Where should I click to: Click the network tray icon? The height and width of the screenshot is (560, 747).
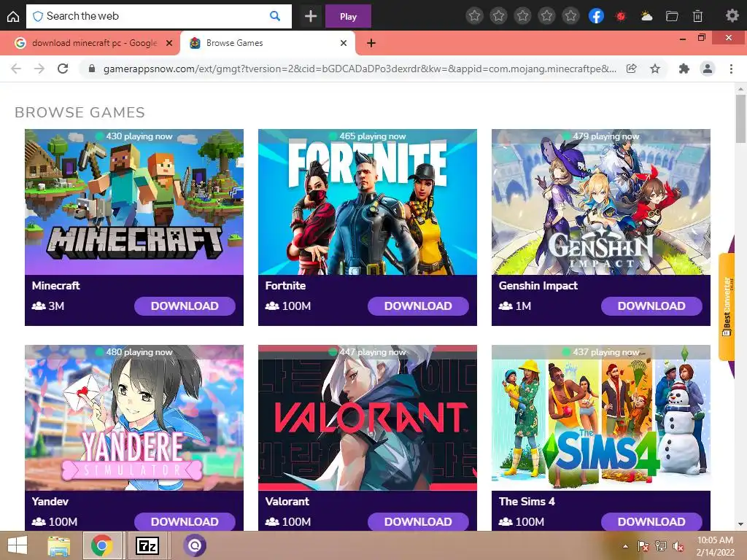pyautogui.click(x=661, y=546)
